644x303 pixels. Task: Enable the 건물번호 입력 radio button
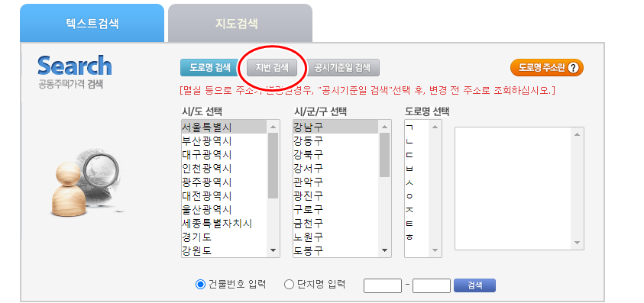tap(200, 284)
